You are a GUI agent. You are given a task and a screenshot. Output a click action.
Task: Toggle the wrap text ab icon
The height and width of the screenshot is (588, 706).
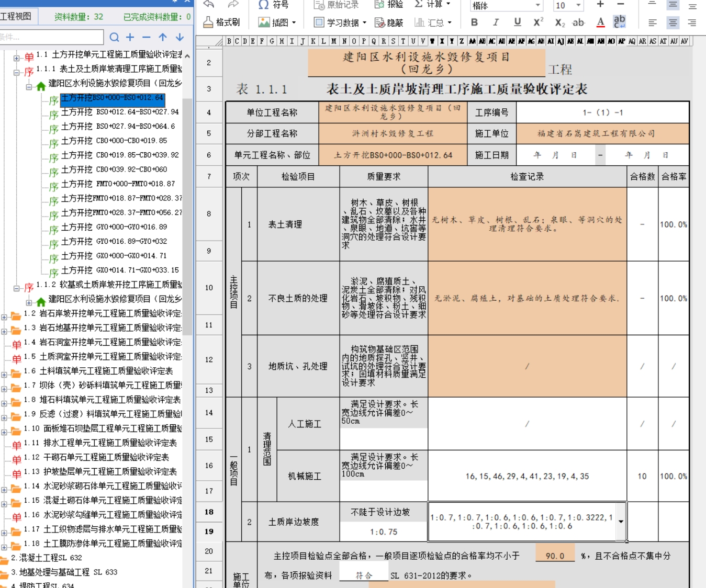coord(620,21)
